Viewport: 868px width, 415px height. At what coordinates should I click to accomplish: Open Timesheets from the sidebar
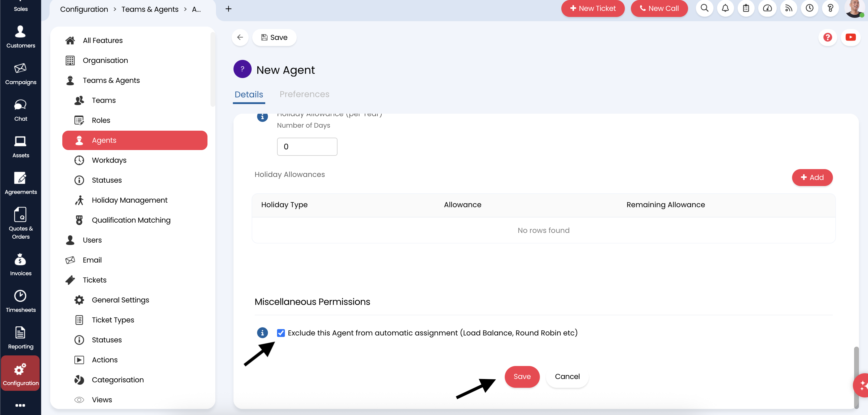coord(21,300)
